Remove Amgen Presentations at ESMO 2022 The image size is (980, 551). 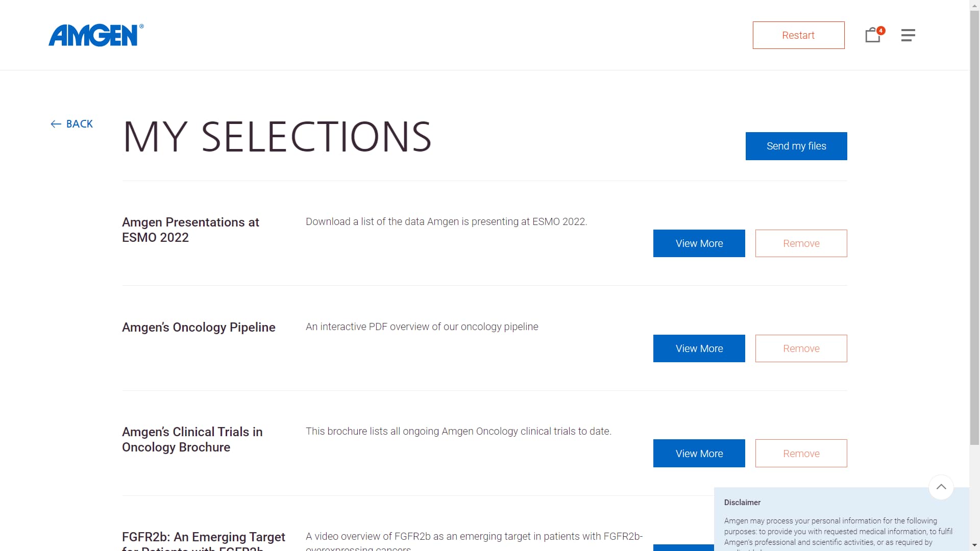(x=801, y=243)
